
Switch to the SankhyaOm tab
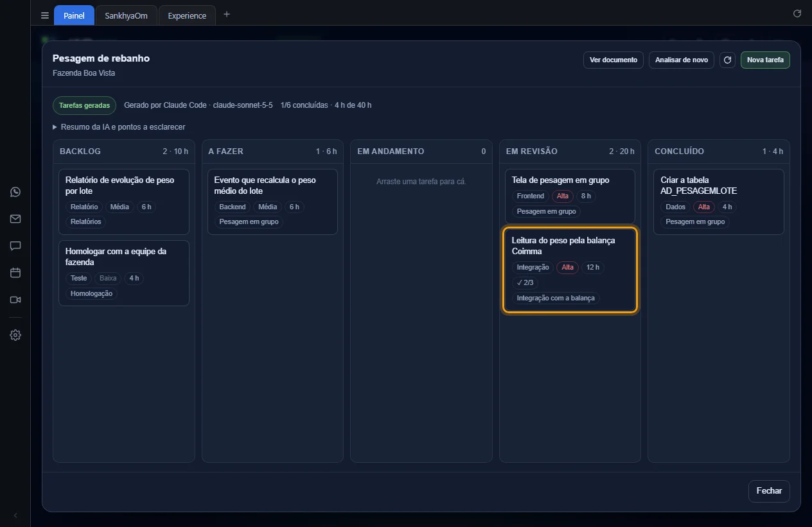tap(127, 15)
